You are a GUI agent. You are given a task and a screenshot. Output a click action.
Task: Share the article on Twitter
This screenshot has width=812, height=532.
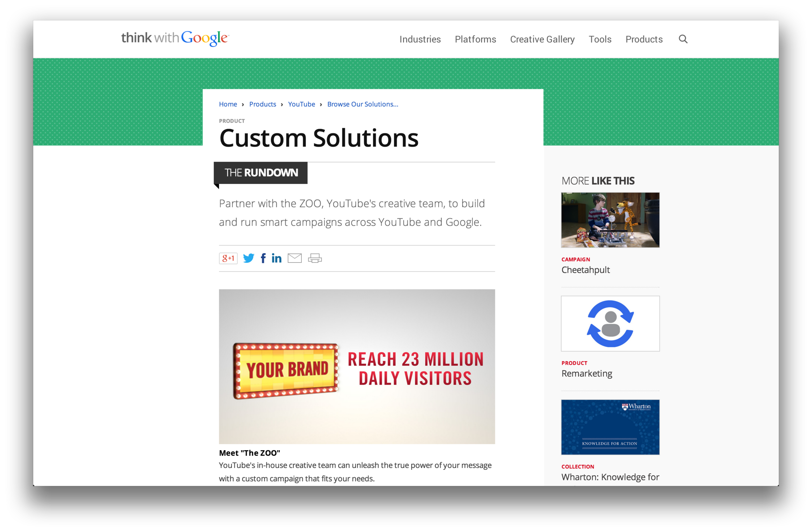tap(249, 258)
